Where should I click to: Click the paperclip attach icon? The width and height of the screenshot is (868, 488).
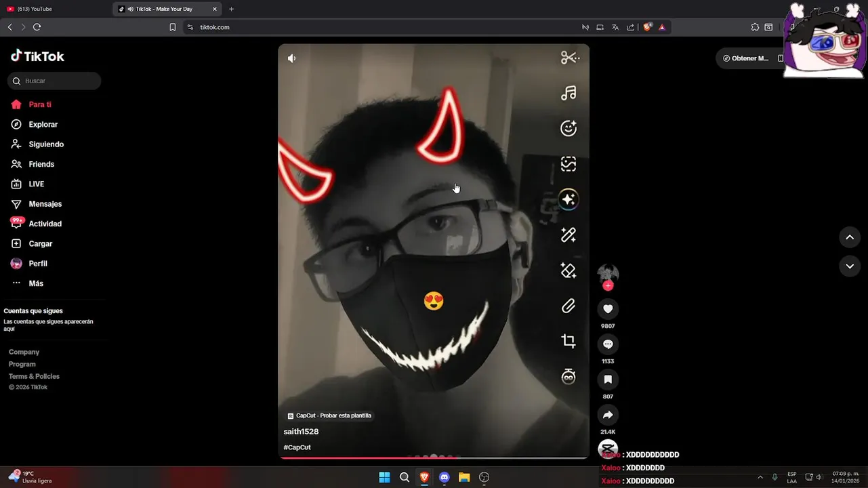pos(569,306)
